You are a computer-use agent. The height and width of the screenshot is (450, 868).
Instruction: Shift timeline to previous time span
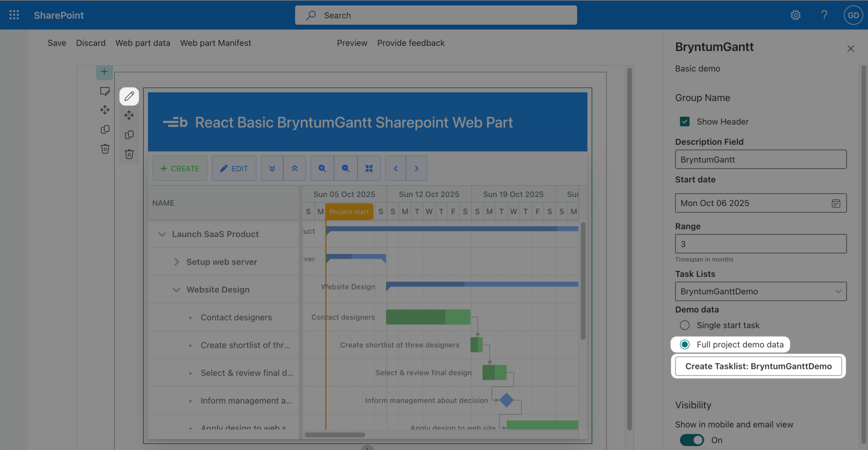coord(395,168)
